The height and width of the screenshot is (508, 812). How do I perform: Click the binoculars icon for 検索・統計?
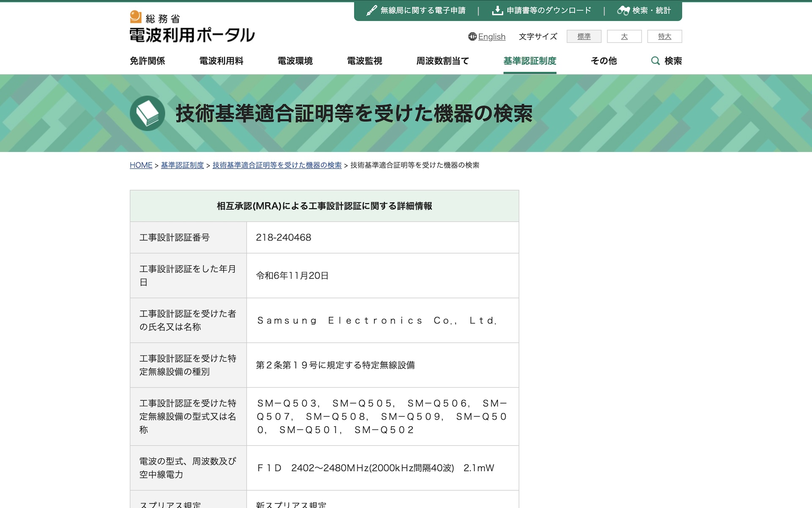click(x=623, y=11)
